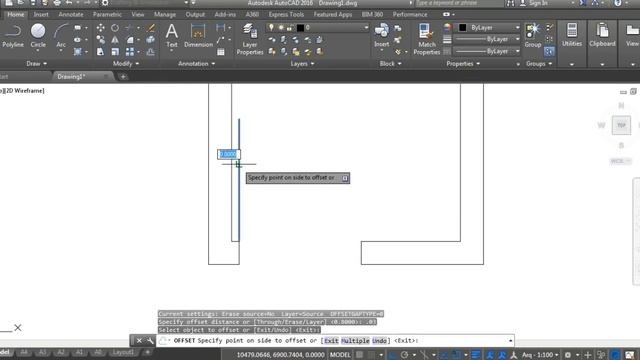Click Sign In in title bar
Image resolution: width=640 pixels, height=360 pixels.
(x=538, y=3)
